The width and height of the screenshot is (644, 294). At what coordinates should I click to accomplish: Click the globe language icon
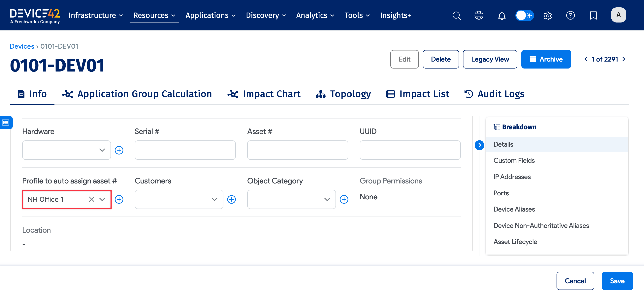[479, 15]
